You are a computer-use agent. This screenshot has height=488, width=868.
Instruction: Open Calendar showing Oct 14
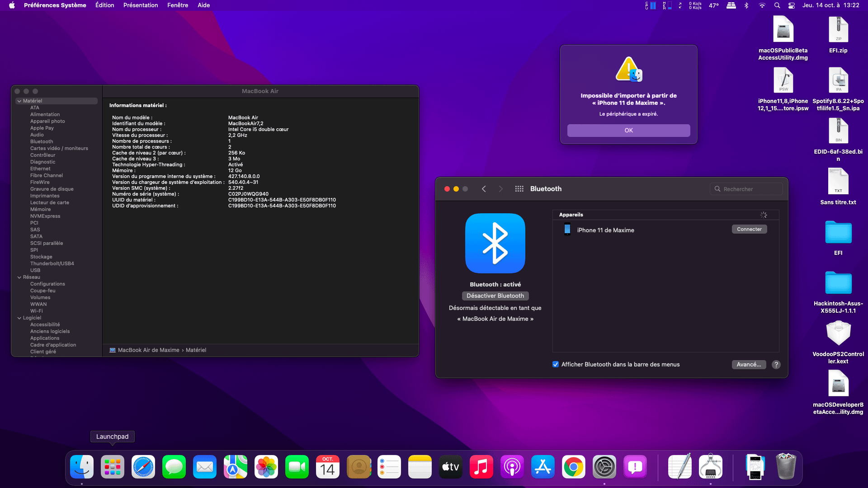328,467
